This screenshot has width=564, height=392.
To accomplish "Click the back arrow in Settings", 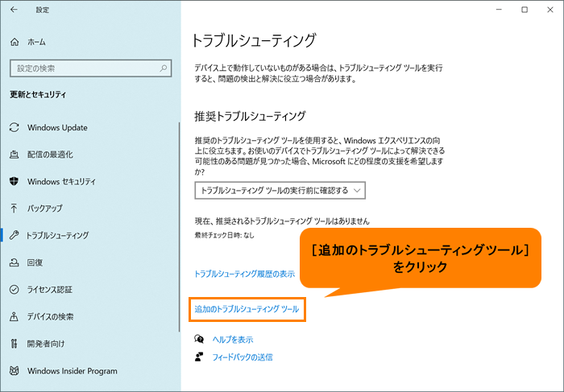I will click(x=14, y=10).
